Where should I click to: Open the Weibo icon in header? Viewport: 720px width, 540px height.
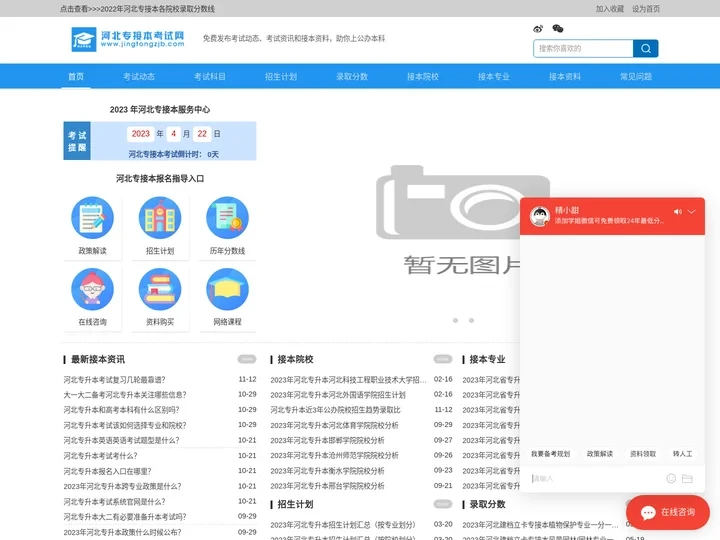click(x=538, y=29)
